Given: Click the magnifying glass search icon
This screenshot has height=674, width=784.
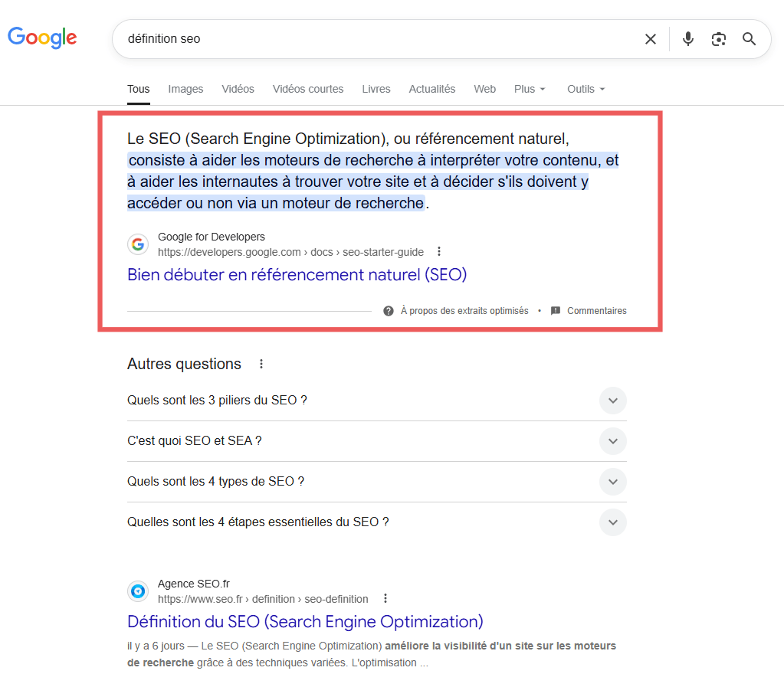Looking at the screenshot, I should click(x=749, y=39).
